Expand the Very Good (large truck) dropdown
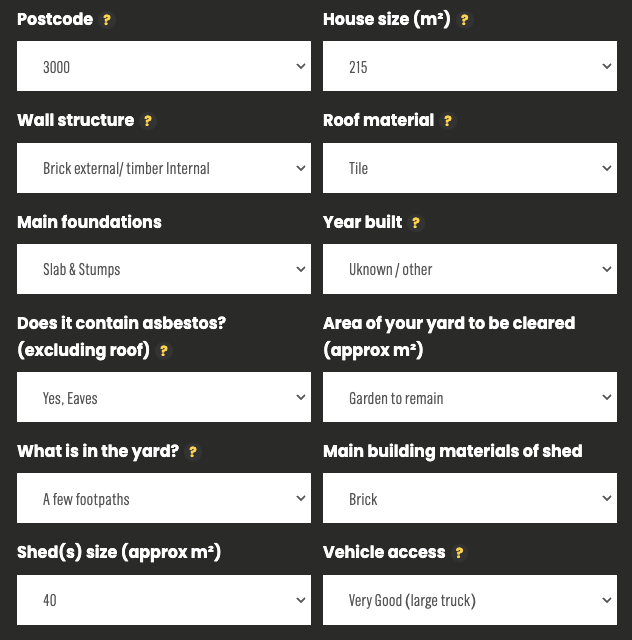Image resolution: width=632 pixels, height=640 pixels. [x=470, y=600]
